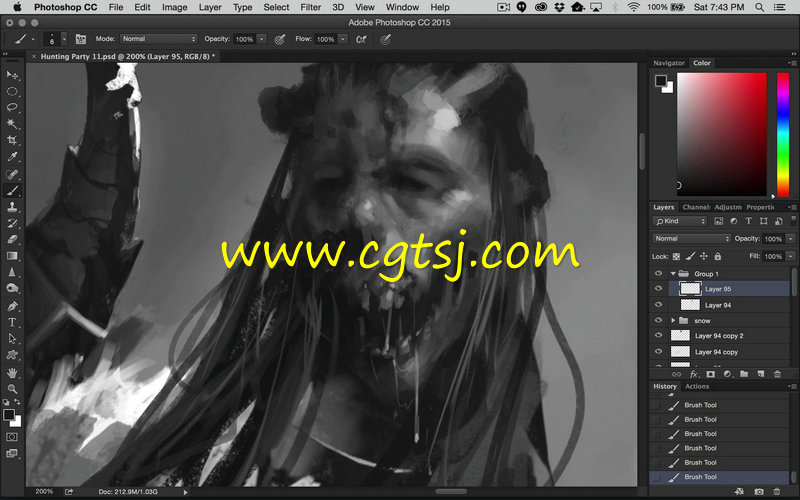Open the Image menu
Viewport: 800px width, 500px height.
174,7
